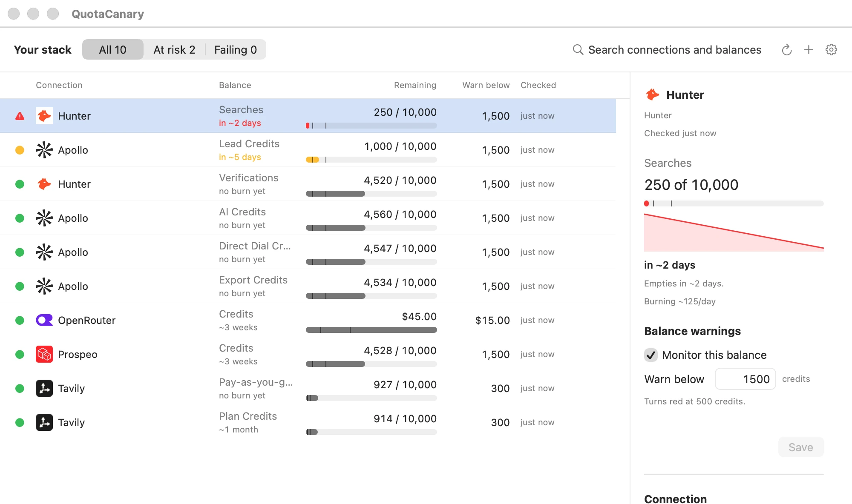Image resolution: width=852 pixels, height=504 pixels.
Task: Click the Remaining column header
Action: [415, 85]
